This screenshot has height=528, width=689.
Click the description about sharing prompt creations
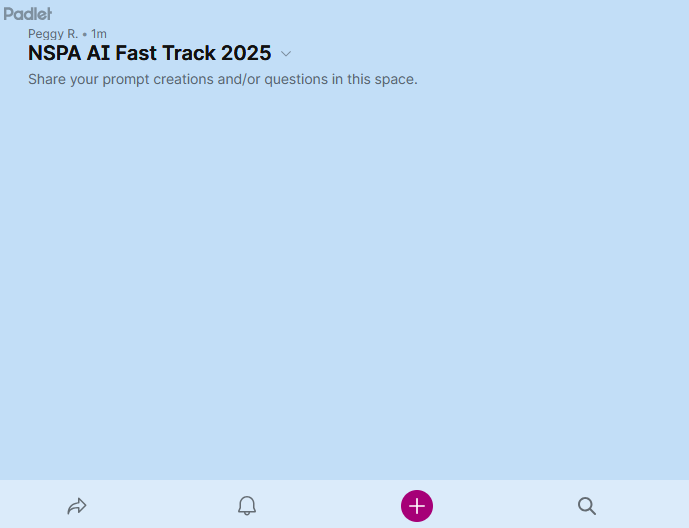pos(222,79)
